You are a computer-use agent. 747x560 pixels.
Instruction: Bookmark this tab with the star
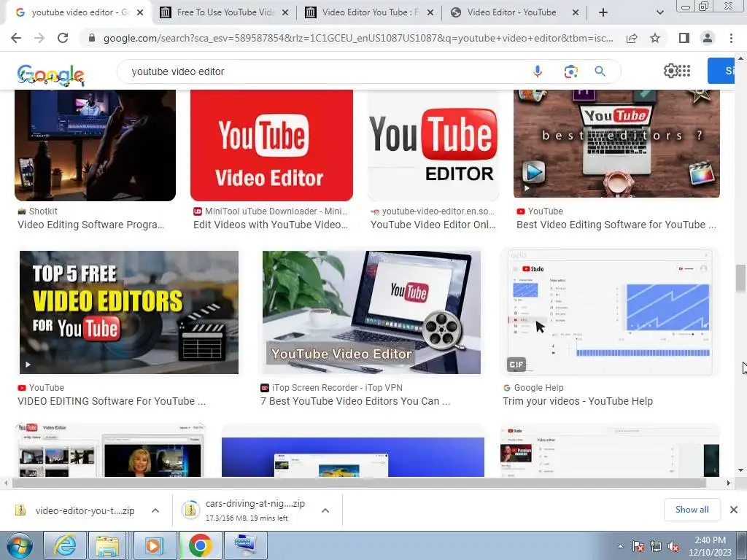coord(655,38)
